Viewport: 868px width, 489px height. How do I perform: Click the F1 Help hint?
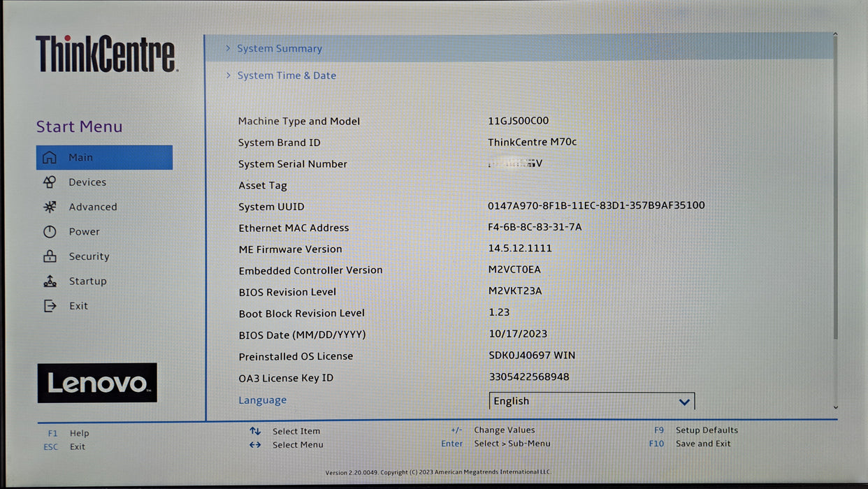(68, 433)
